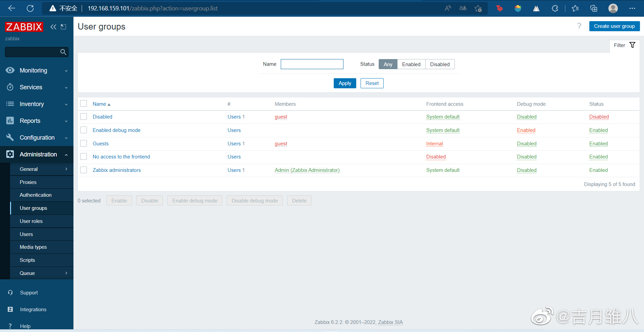The image size is (644, 332).
Task: Expand the General submenu
Action: [66, 169]
